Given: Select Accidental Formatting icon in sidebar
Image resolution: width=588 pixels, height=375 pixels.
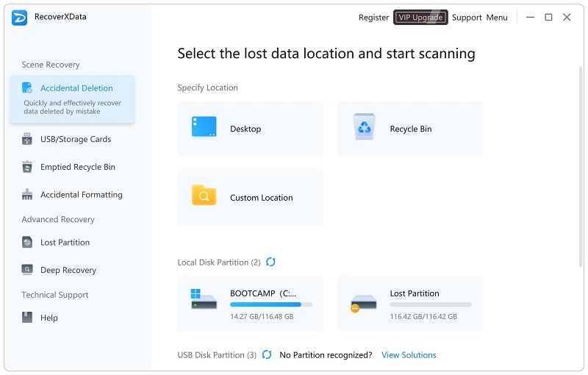Looking at the screenshot, I should point(27,195).
